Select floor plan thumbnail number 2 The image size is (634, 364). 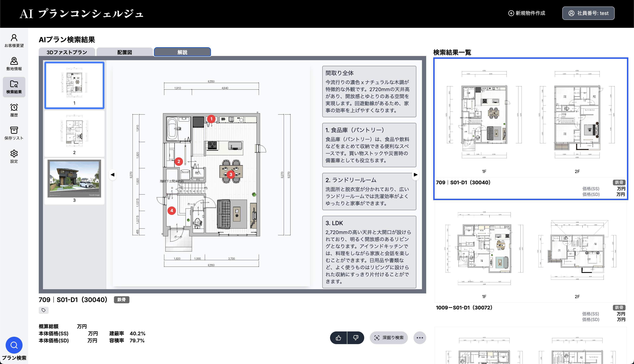[74, 133]
